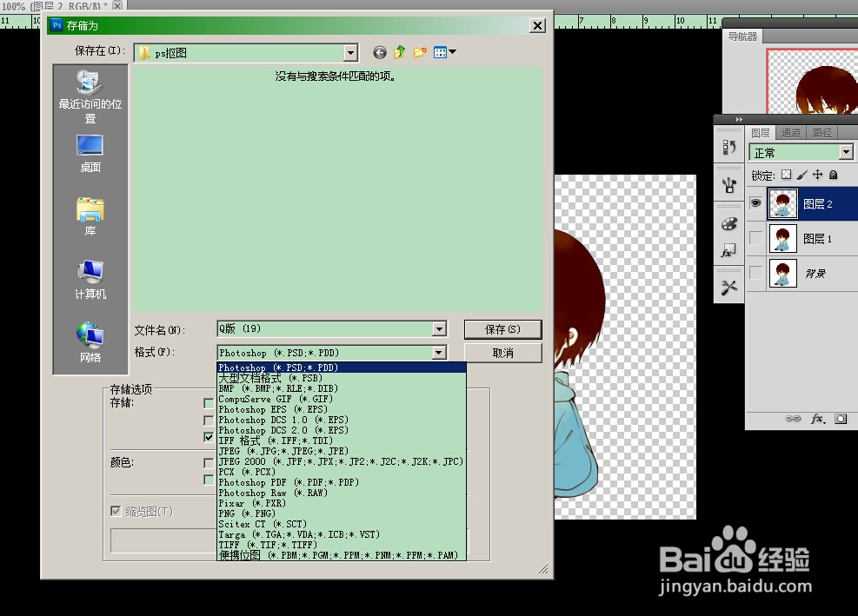Image resolution: width=858 pixels, height=616 pixels.
Task: Go up one folder level
Action: pyautogui.click(x=400, y=52)
